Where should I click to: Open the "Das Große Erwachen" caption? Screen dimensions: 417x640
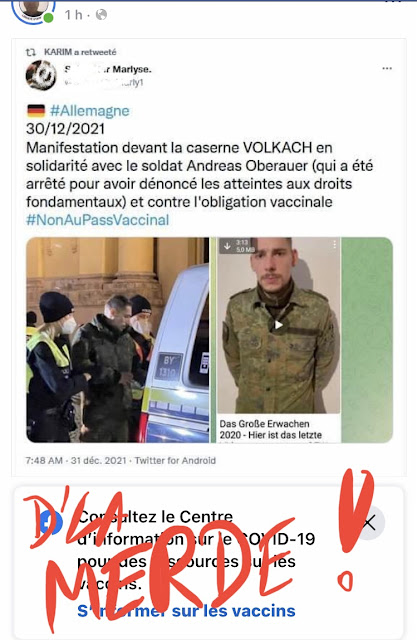pyautogui.click(x=271, y=429)
